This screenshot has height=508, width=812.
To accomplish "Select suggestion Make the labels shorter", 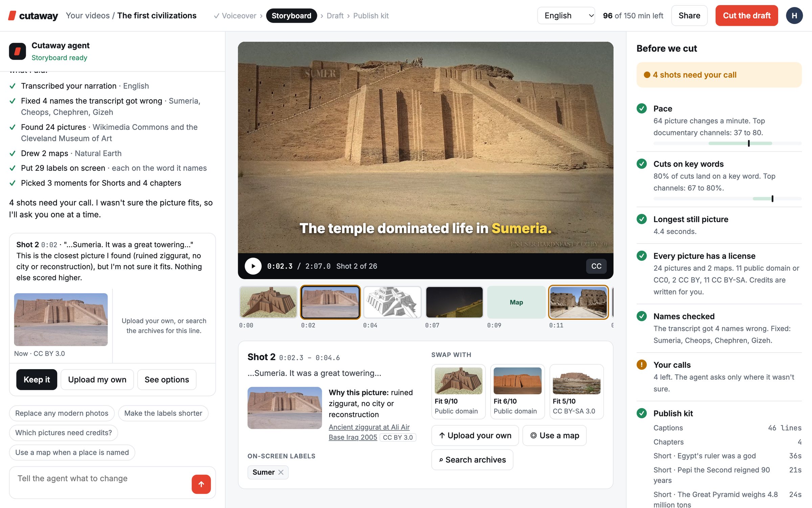I will click(163, 413).
